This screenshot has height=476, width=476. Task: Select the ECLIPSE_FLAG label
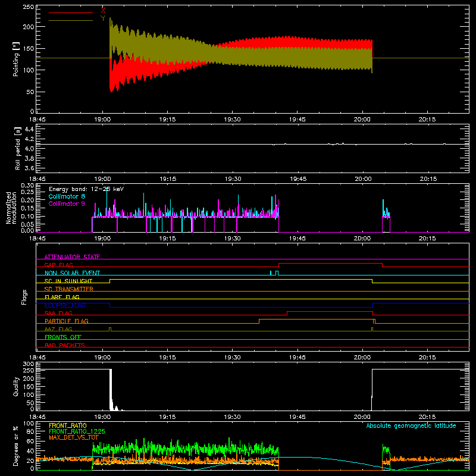pyautogui.click(x=65, y=305)
